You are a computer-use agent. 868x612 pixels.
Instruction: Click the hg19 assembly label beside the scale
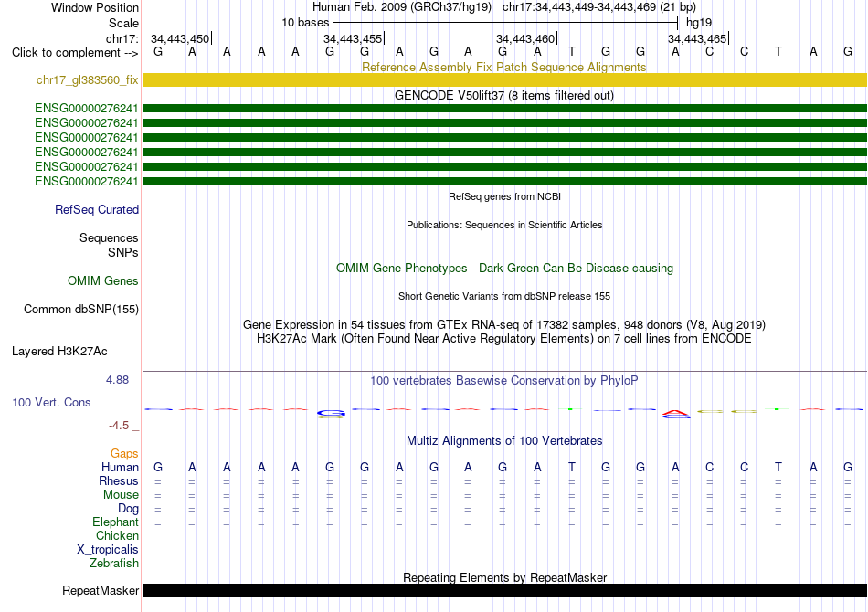click(x=699, y=23)
